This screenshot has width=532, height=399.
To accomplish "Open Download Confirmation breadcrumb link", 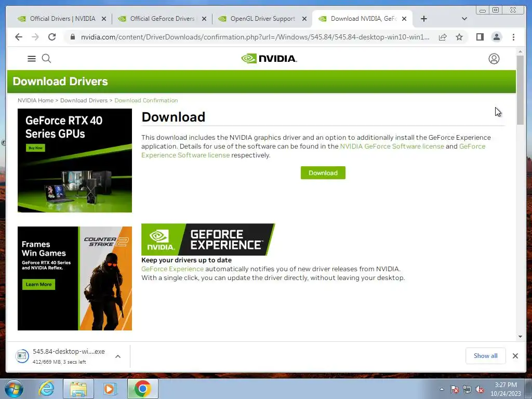I will pos(146,100).
